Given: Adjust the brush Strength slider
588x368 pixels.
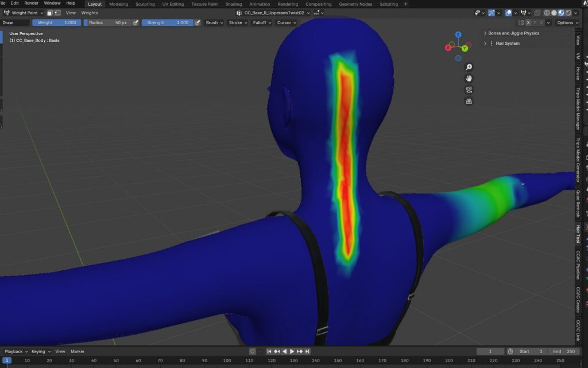Looking at the screenshot, I should 167,22.
